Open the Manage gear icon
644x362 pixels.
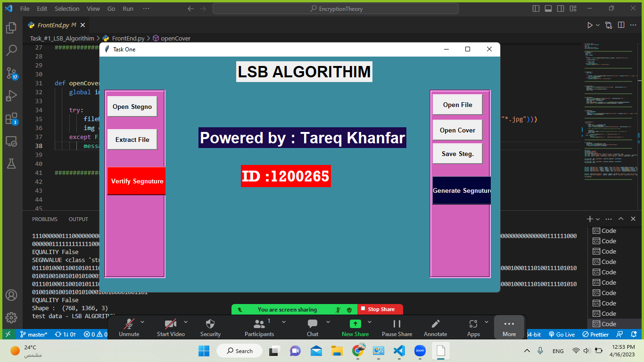click(11, 318)
